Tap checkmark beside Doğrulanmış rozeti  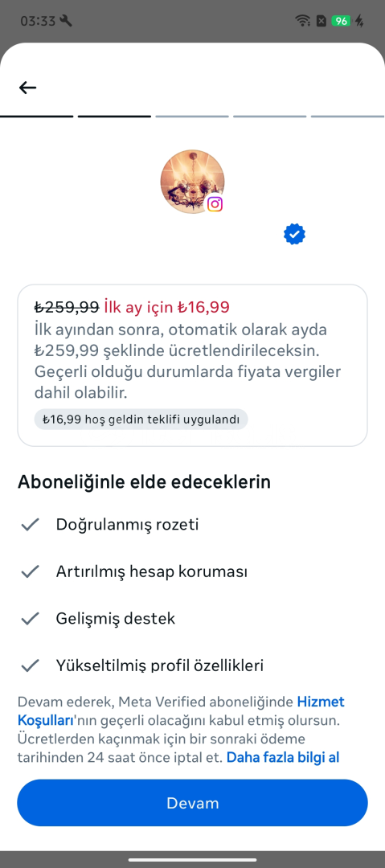30,524
